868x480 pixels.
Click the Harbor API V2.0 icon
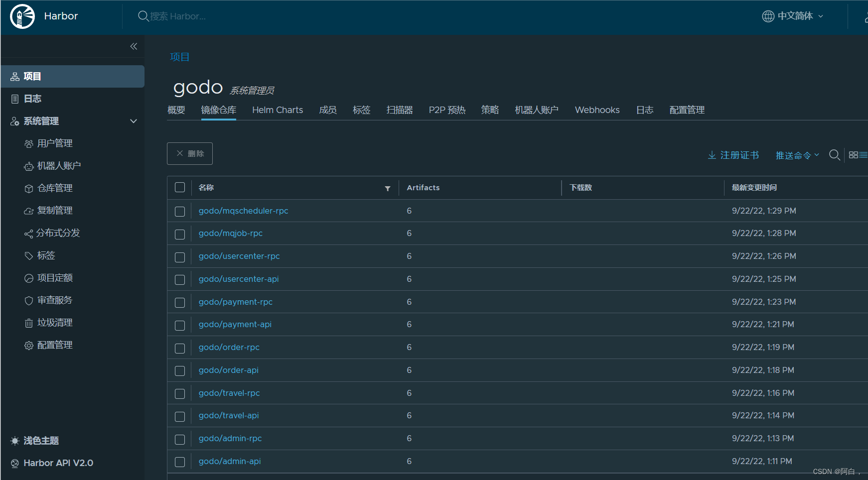[x=15, y=463]
